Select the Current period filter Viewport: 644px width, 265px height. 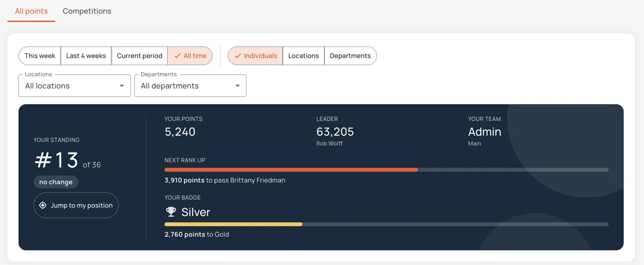point(139,56)
